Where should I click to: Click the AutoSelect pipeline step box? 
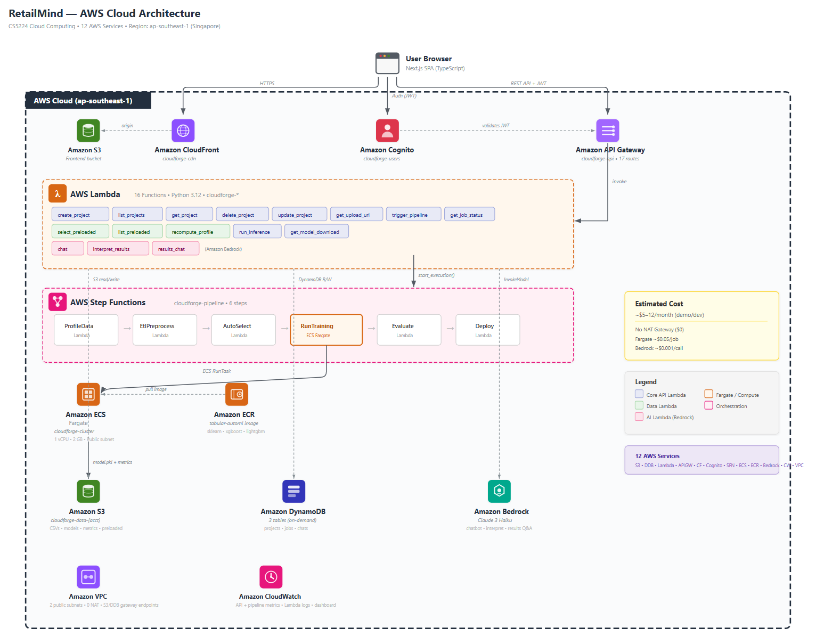(x=244, y=330)
